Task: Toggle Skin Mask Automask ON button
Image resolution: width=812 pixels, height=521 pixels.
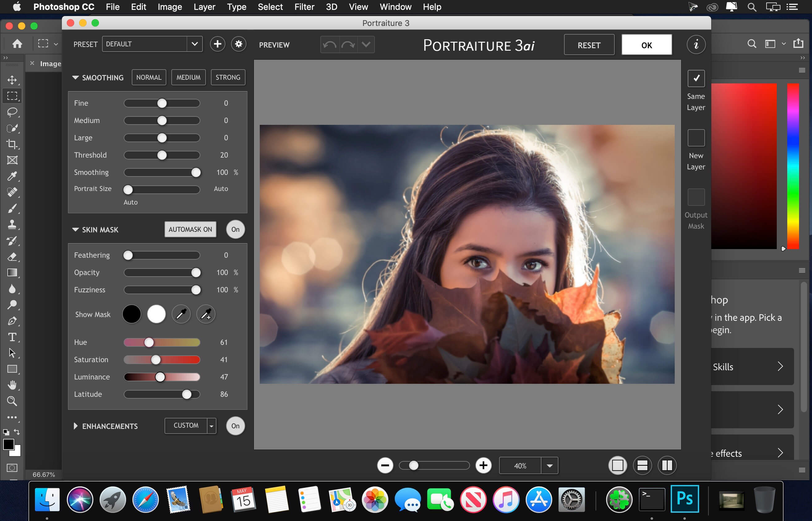Action: pos(190,230)
